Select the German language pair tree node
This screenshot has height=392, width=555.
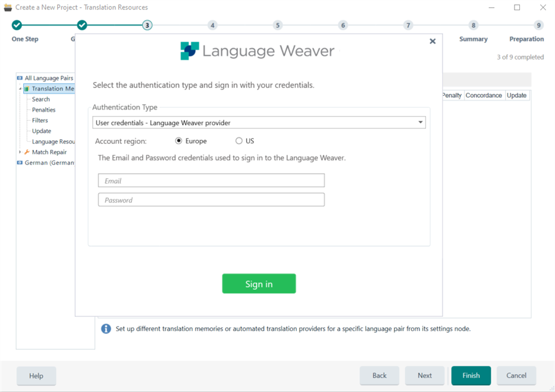click(49, 163)
